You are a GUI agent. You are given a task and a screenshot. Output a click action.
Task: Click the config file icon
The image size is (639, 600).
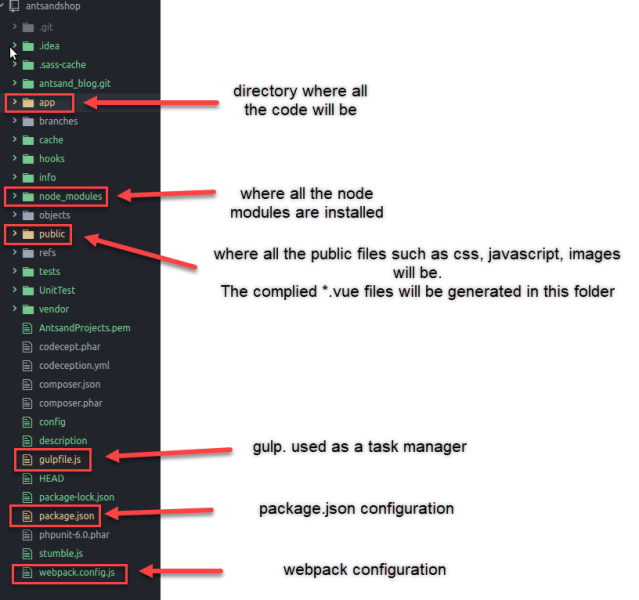[x=27, y=422]
